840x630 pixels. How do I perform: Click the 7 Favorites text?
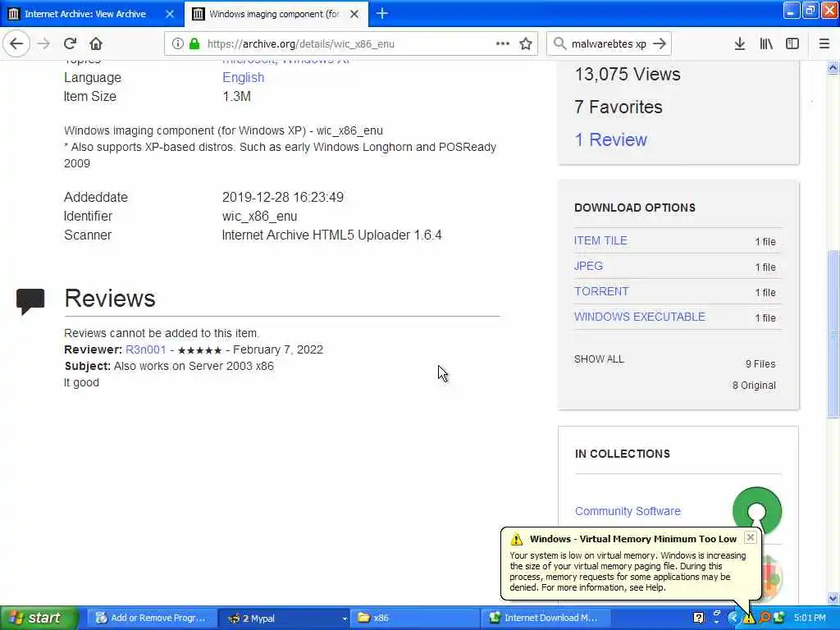click(x=619, y=107)
